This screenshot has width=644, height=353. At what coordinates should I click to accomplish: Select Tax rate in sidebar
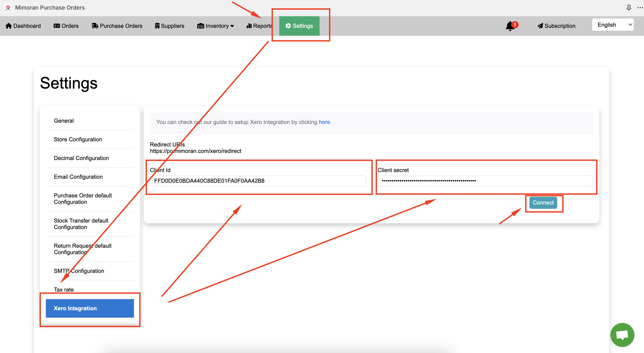pyautogui.click(x=90, y=290)
